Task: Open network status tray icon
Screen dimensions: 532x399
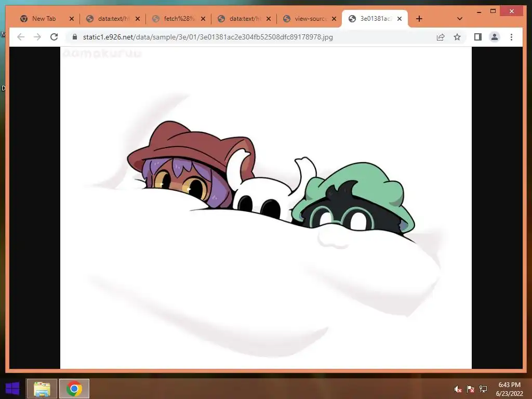Action: [x=483, y=389]
